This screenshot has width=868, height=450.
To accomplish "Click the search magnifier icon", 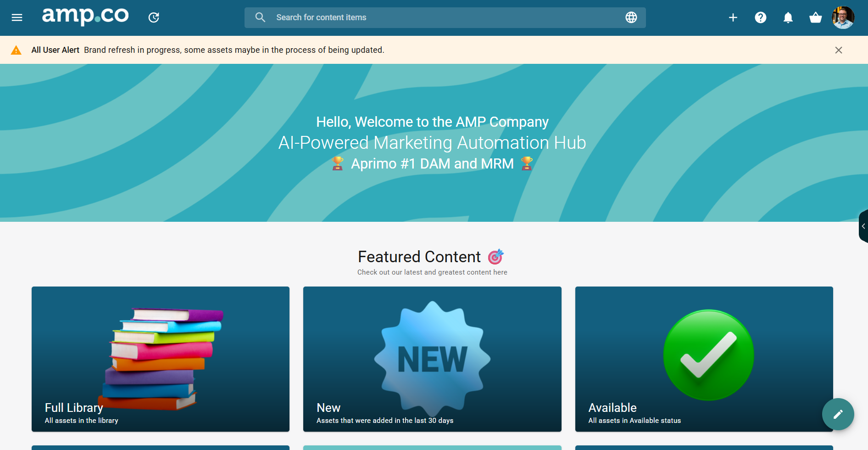I will coord(260,17).
